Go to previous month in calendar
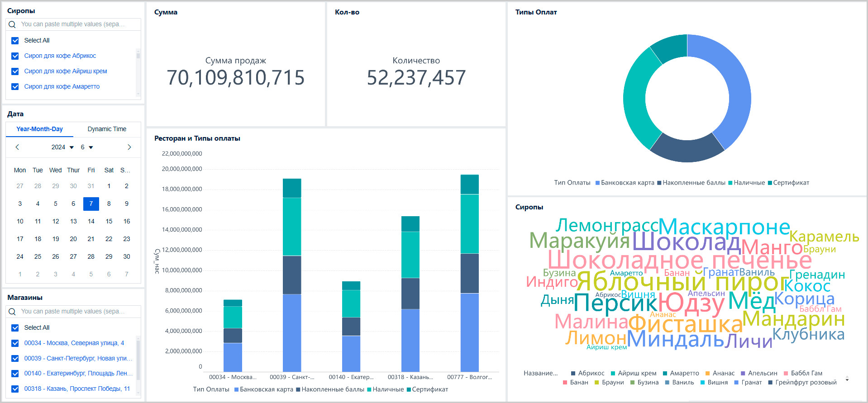Image resolution: width=868 pixels, height=403 pixels. click(x=17, y=147)
